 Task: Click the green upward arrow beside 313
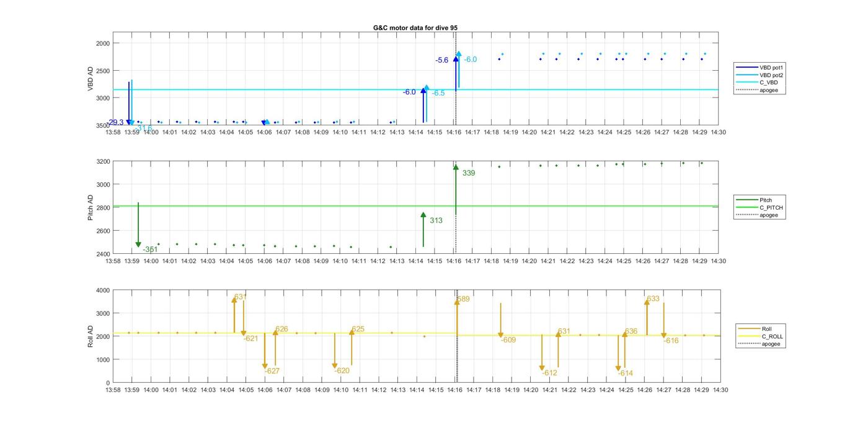coord(423,230)
